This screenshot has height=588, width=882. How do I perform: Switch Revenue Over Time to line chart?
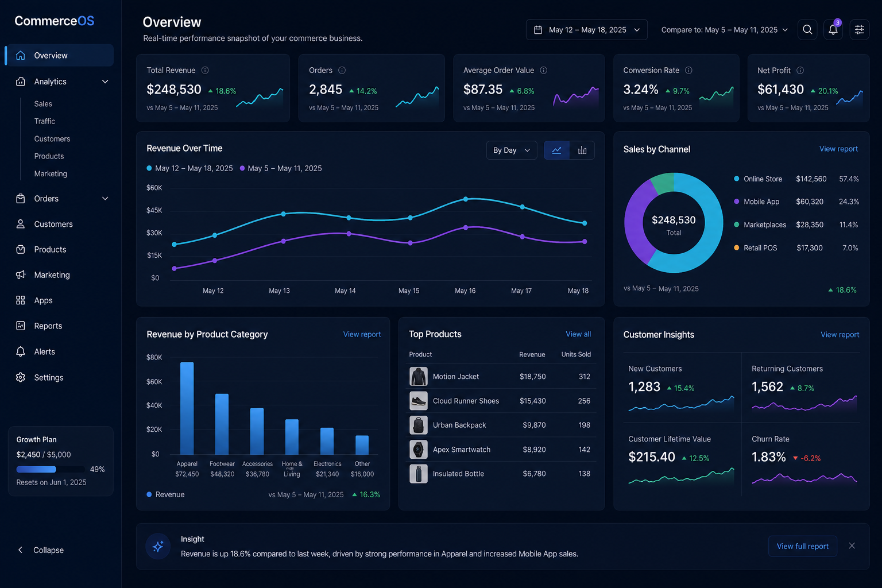pyautogui.click(x=556, y=150)
